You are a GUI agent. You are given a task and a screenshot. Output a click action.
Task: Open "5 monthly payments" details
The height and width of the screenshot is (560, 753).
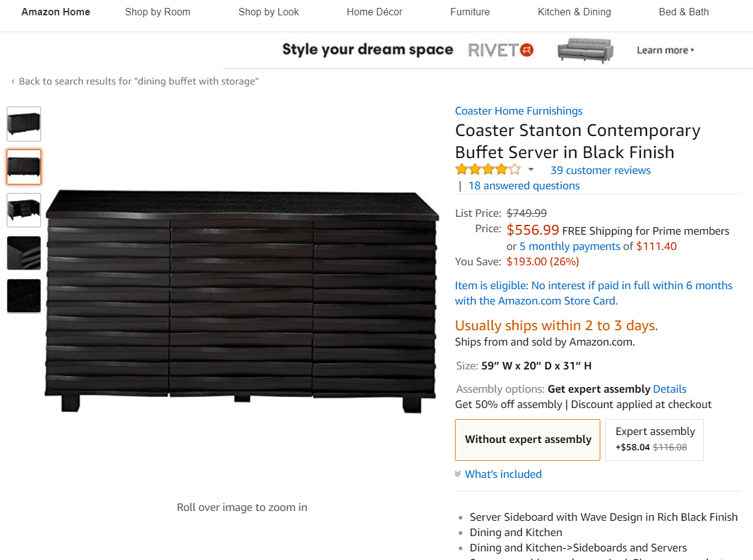coord(569,246)
